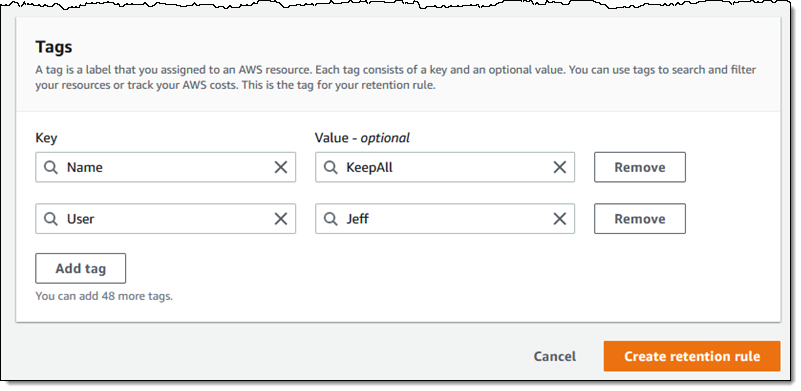Create retention rule with the orange button
Viewport: 801px width, 391px height.
pyautogui.click(x=692, y=356)
